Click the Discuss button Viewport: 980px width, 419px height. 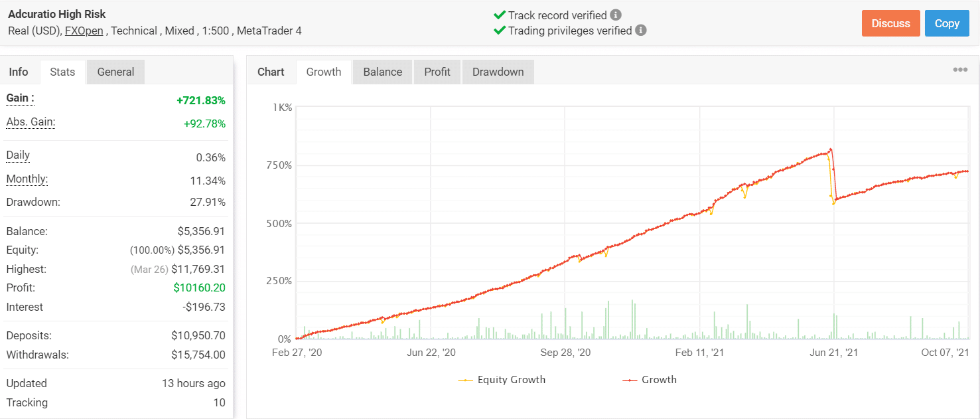coord(890,23)
